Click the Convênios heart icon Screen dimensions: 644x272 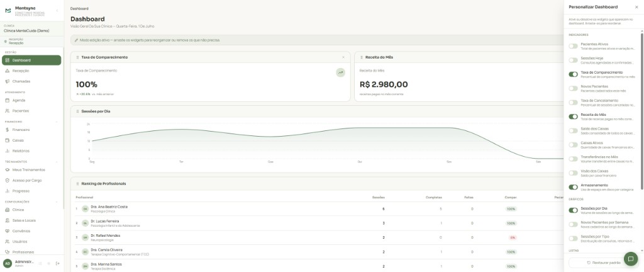click(x=8, y=231)
